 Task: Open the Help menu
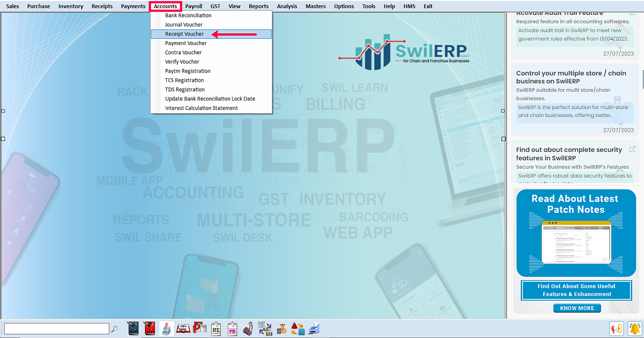point(389,6)
